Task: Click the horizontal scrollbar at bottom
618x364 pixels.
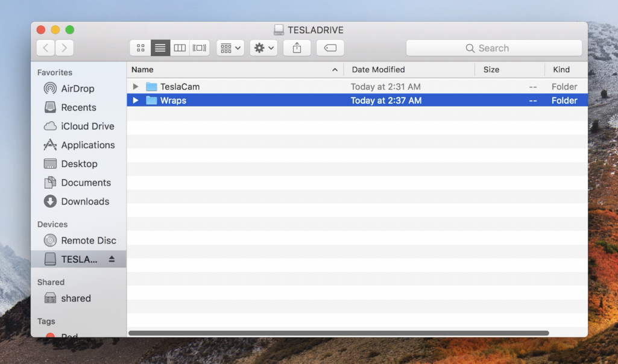Action: [338, 333]
